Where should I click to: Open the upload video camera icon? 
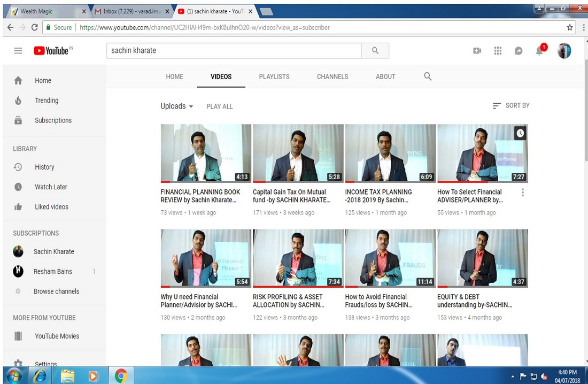[477, 51]
